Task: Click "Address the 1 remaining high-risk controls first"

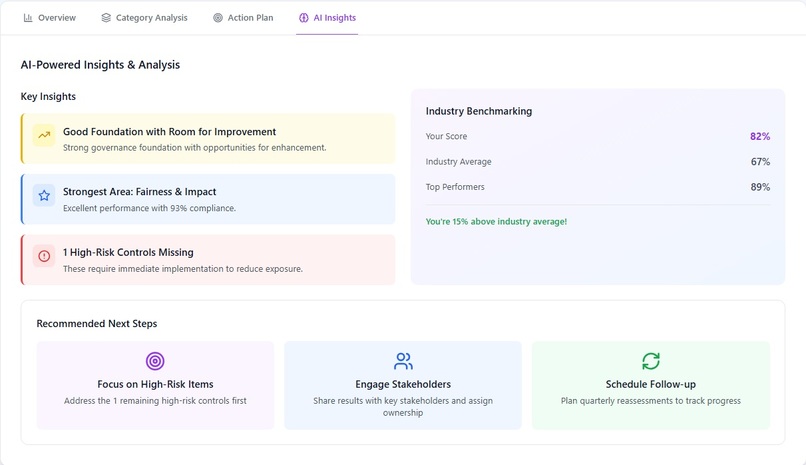Action: pos(155,401)
